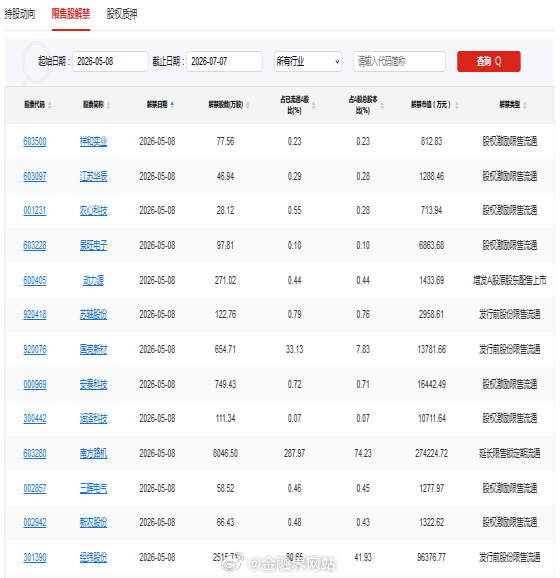Select the 解禁股数 value 28.12
Image resolution: width=560 pixels, height=578 pixels.
pos(225,210)
